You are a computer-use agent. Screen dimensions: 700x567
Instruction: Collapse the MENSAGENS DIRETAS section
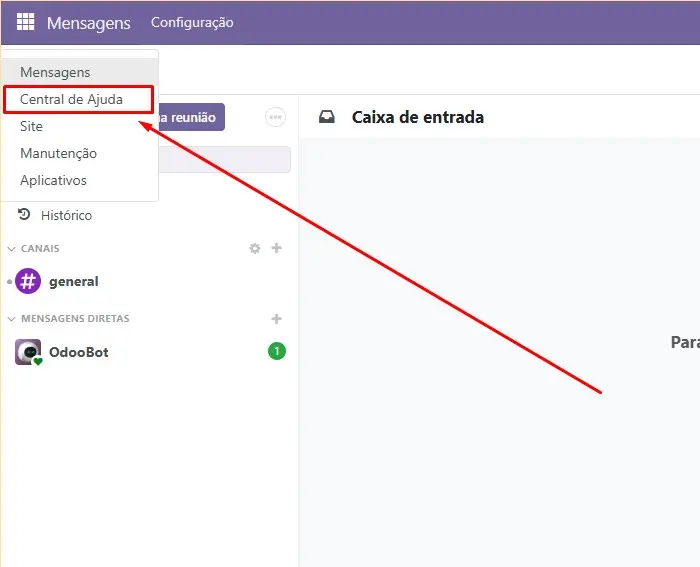pos(75,319)
